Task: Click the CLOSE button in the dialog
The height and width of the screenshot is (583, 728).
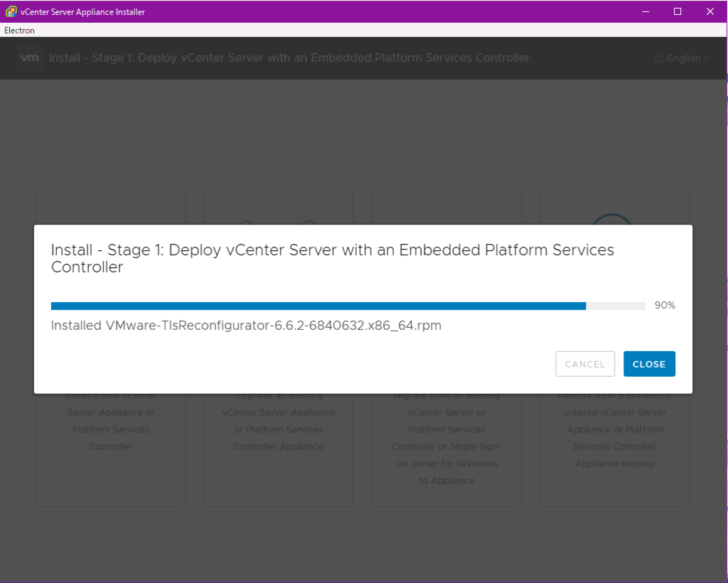Action: [x=649, y=364]
